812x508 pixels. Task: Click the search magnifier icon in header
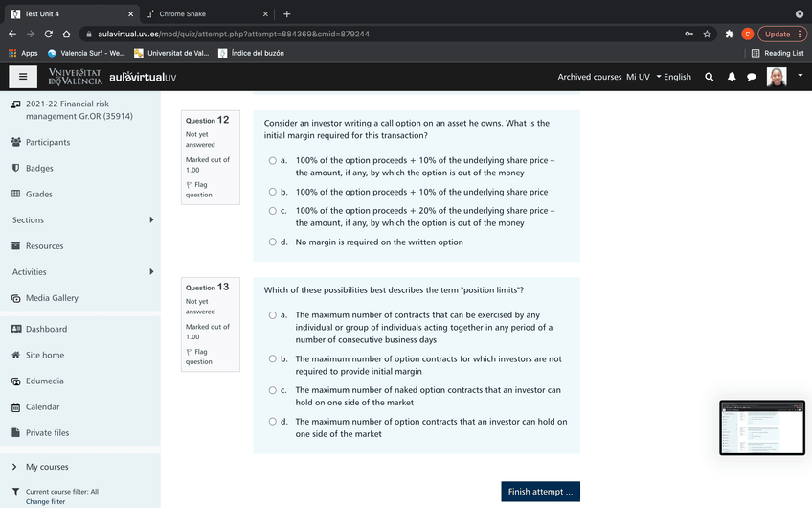tap(709, 77)
